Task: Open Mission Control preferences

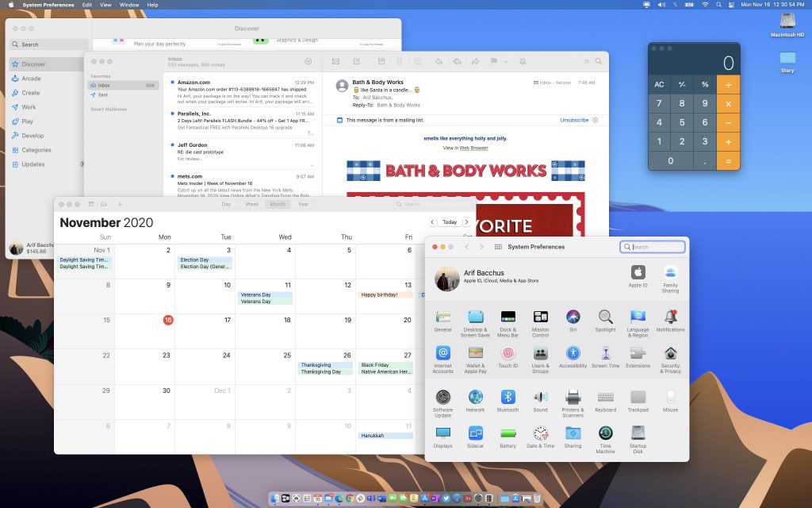Action: pyautogui.click(x=540, y=324)
